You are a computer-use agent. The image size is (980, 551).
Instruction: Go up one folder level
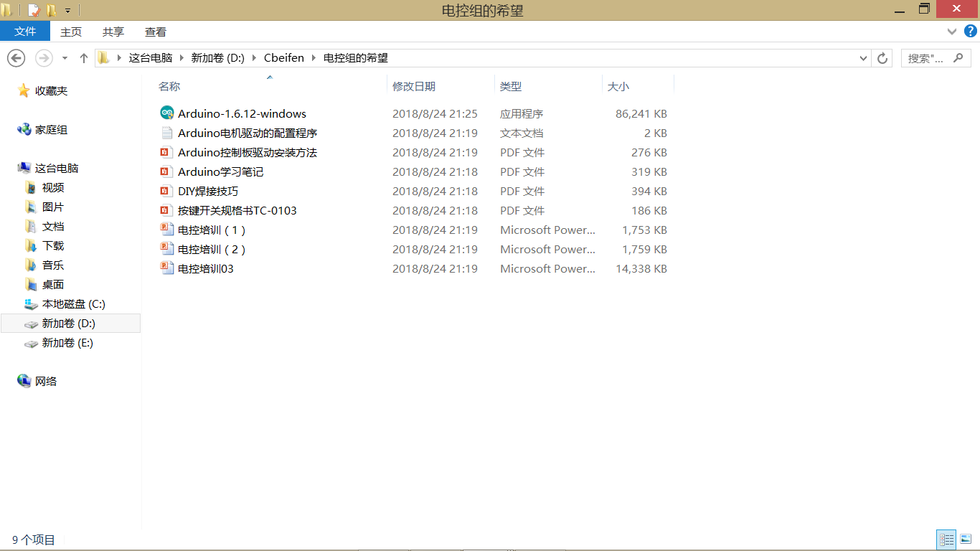point(84,58)
